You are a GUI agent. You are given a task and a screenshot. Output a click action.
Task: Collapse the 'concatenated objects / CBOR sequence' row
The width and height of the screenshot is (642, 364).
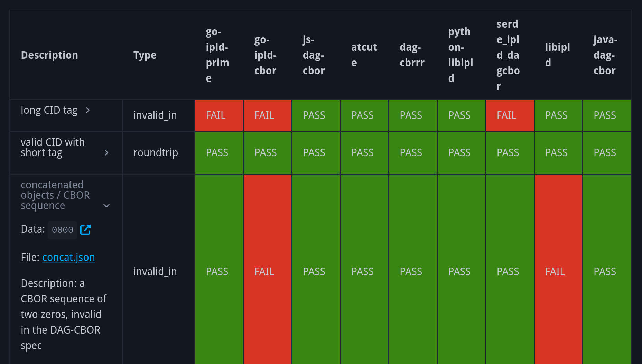(107, 205)
